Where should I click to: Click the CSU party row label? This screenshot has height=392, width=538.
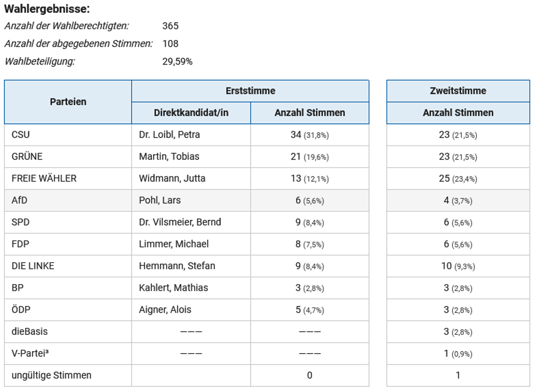click(21, 135)
